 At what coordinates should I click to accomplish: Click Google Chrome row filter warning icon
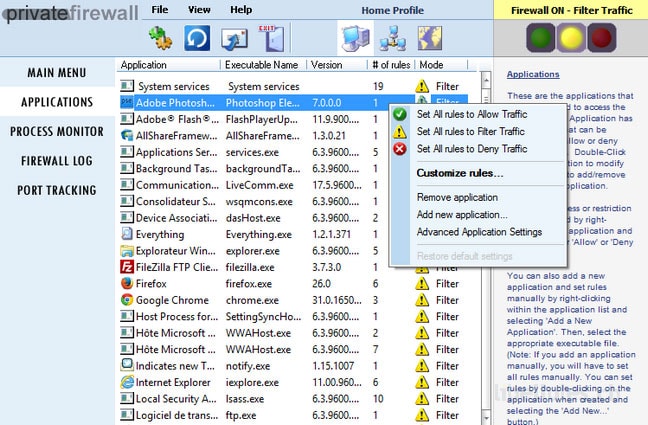(x=422, y=300)
